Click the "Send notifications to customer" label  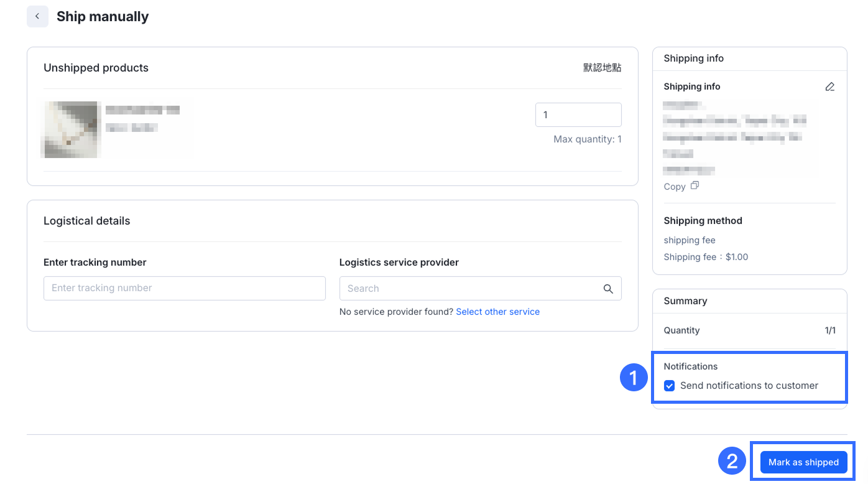(749, 386)
